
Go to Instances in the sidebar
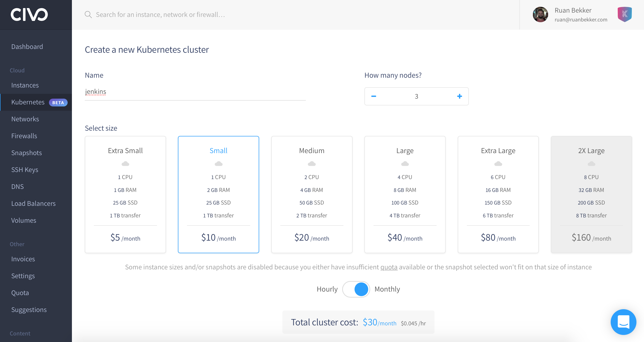point(25,85)
